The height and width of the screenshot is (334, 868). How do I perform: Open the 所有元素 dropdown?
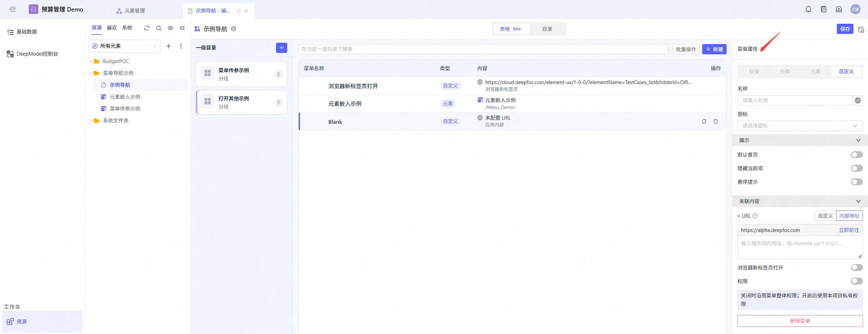click(124, 46)
